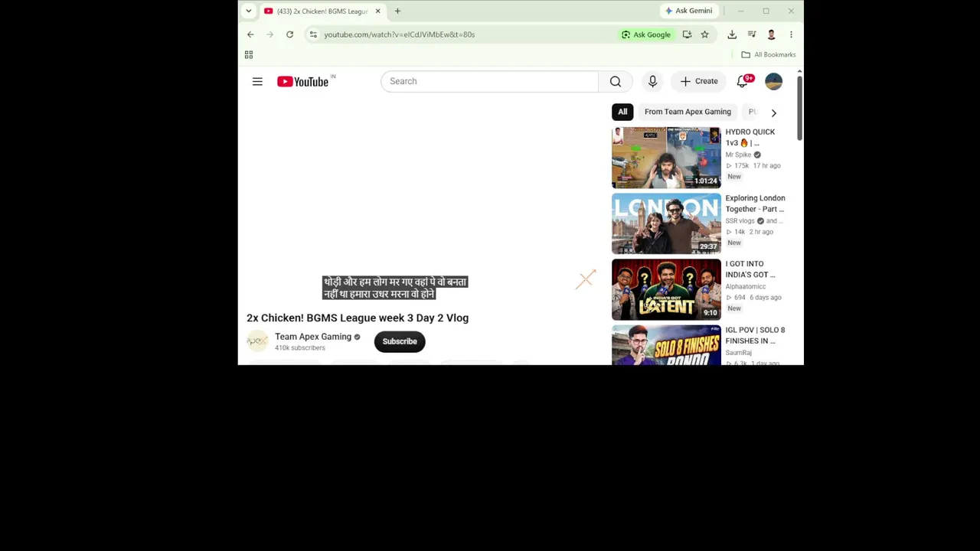This screenshot has height=551, width=980.
Task: Open the Chrome three-dot menu
Action: pyautogui.click(x=791, y=34)
